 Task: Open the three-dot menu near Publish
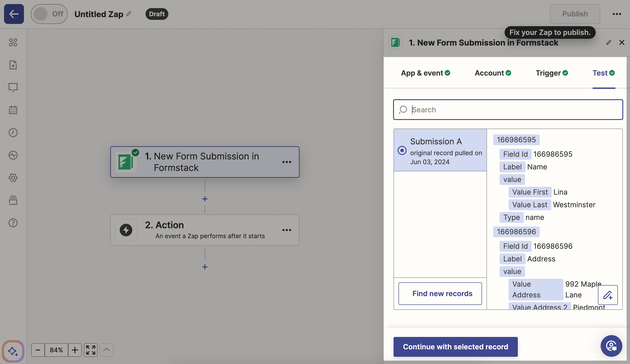point(617,14)
